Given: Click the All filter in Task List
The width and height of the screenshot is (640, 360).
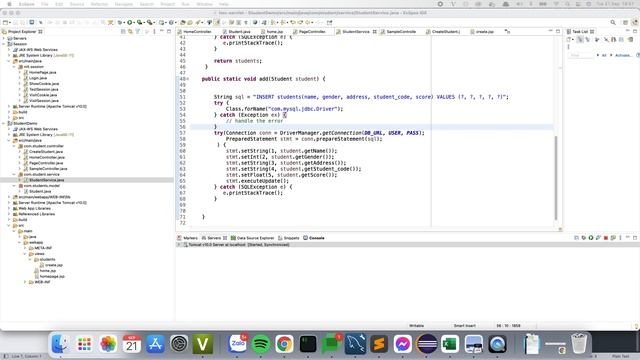Looking at the screenshot, I should coord(604,55).
